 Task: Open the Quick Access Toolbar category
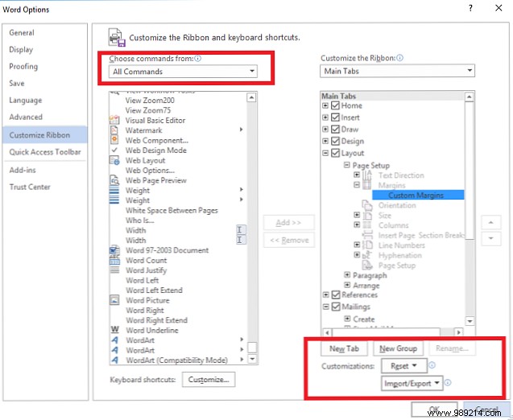(45, 151)
